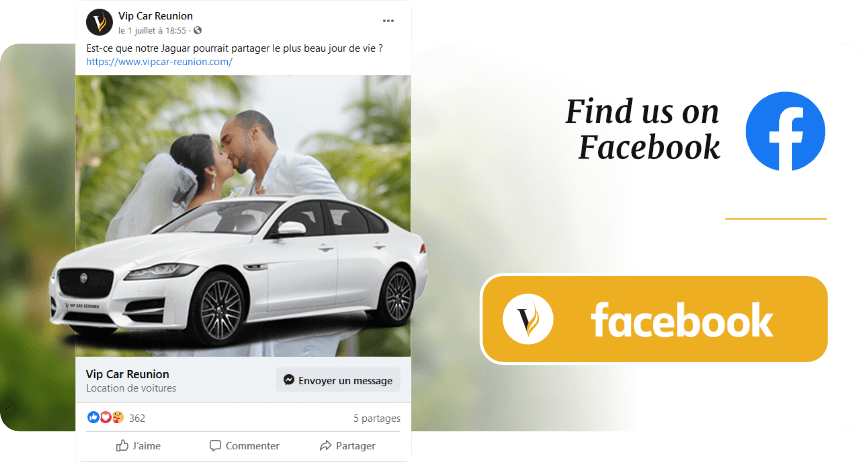Like the post with J'aime

pos(138,445)
